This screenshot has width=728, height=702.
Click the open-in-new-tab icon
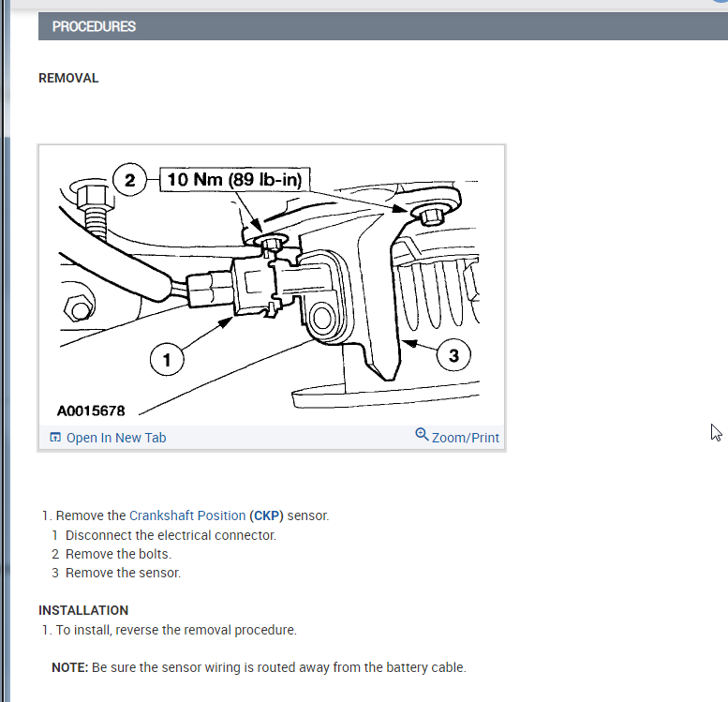[x=55, y=437]
